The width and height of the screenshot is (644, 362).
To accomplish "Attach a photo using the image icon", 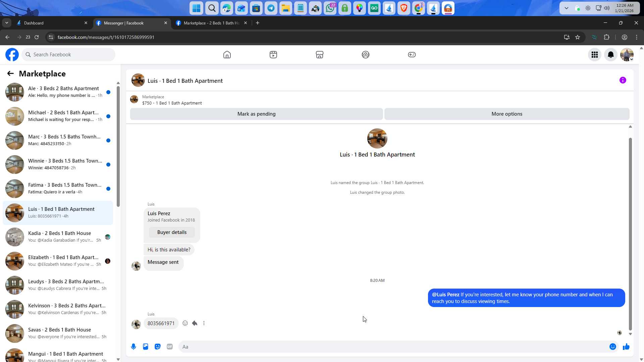I will [146, 347].
